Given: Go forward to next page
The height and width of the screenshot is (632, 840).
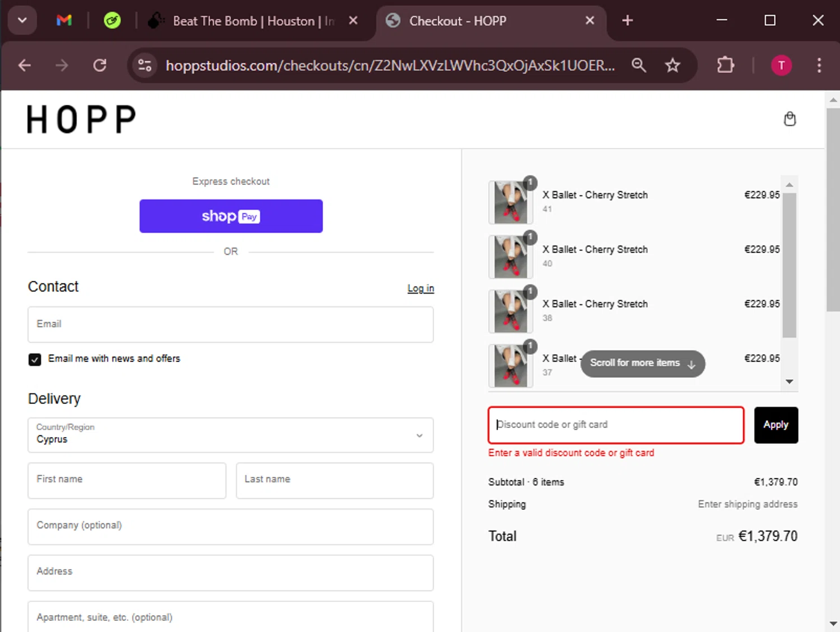Looking at the screenshot, I should pos(62,66).
